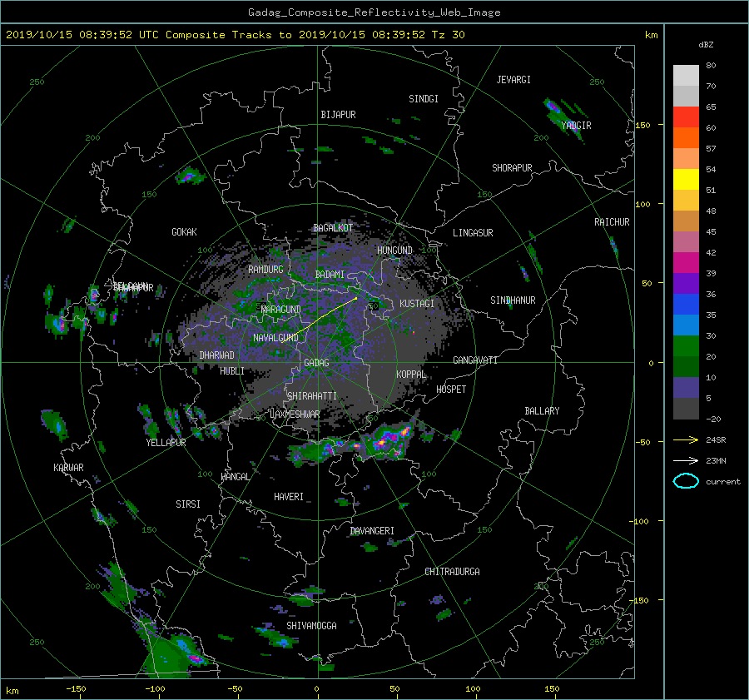Viewport: 749px width, 700px height.
Task: Click the NAVALGUND city label
Action: tap(275, 338)
